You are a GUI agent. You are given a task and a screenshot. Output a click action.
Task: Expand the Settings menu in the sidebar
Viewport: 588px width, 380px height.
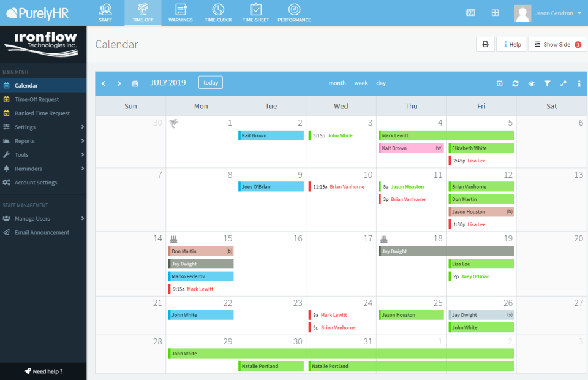[x=26, y=127]
